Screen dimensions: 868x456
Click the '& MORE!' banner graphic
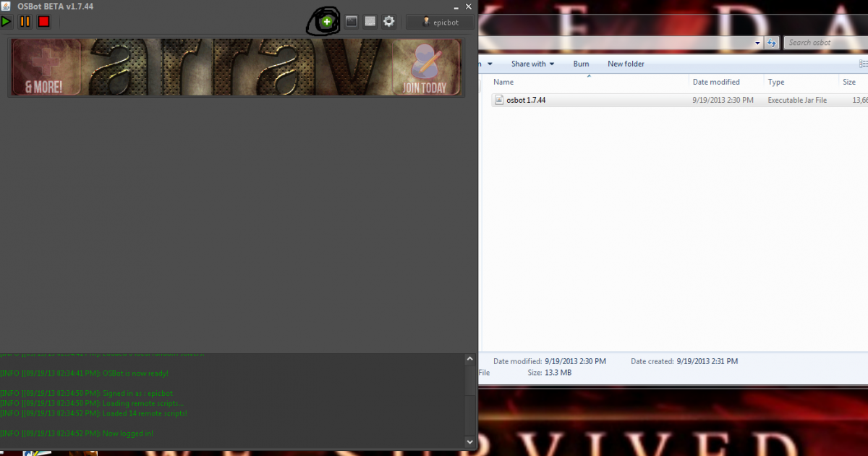[45, 67]
